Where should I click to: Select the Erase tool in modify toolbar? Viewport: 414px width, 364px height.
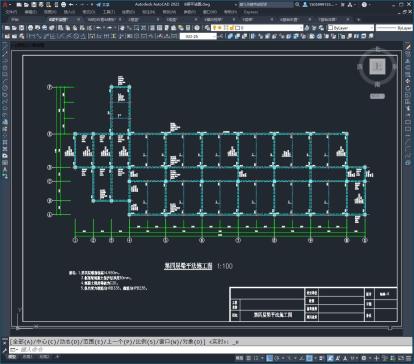(x=407, y=48)
